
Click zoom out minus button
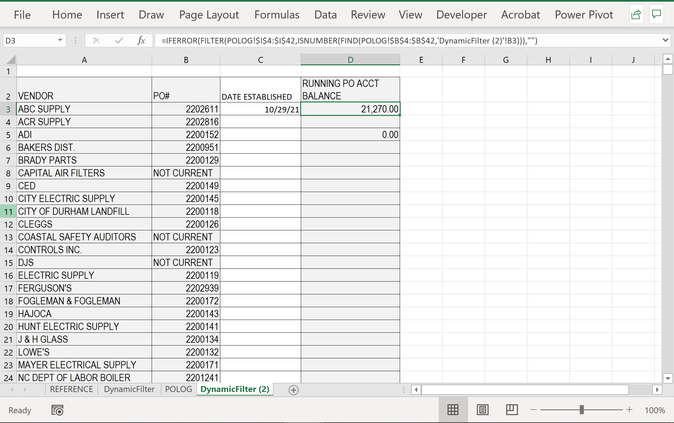tap(533, 410)
